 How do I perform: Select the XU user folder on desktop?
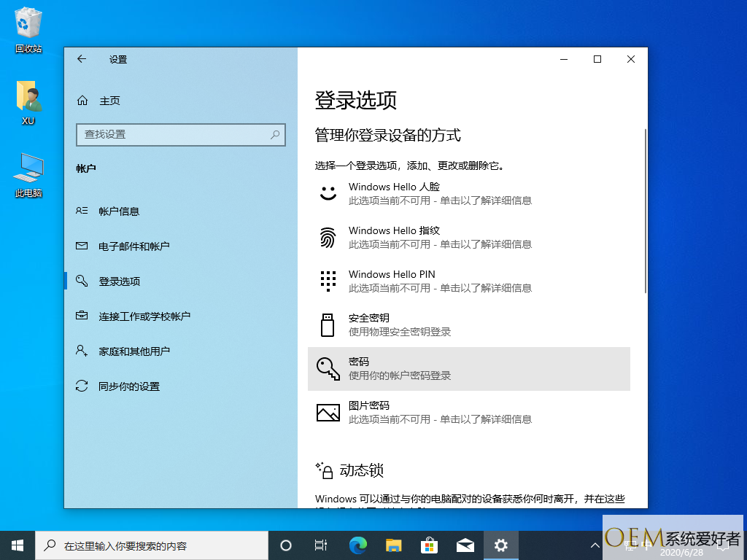coord(28,102)
